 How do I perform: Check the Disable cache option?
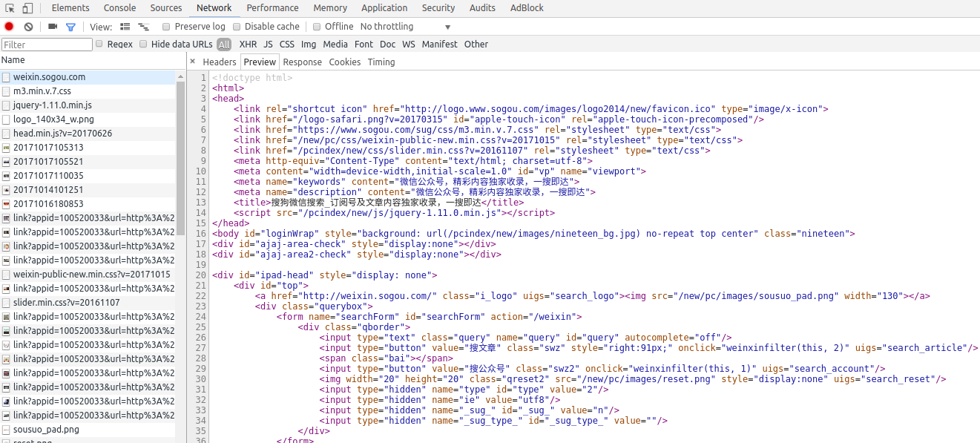pos(237,27)
